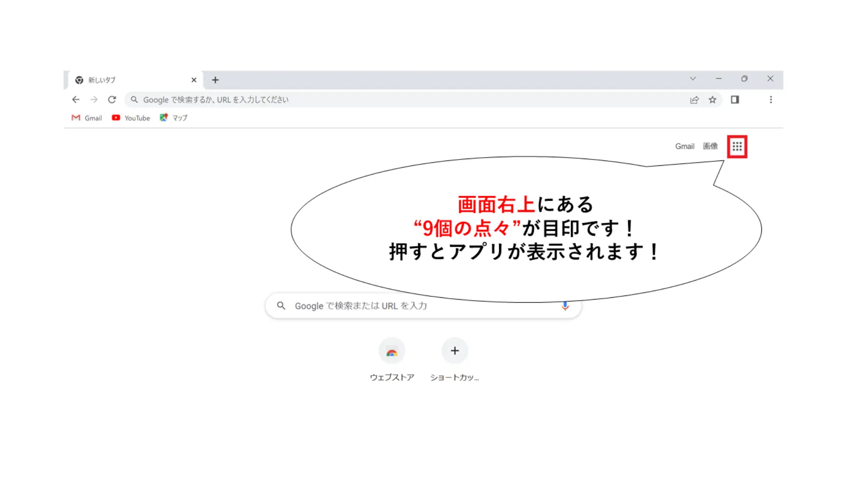Reload the page

click(112, 99)
